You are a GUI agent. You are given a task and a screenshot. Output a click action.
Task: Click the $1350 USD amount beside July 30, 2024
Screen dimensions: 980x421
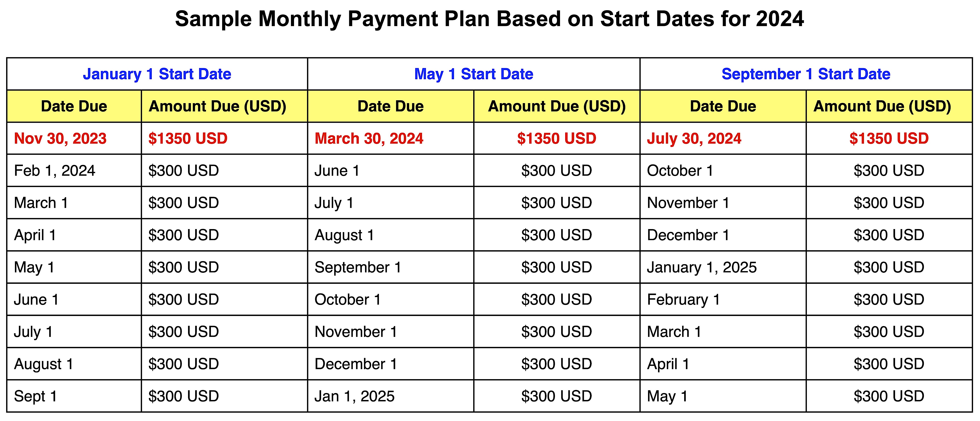pyautogui.click(x=889, y=138)
